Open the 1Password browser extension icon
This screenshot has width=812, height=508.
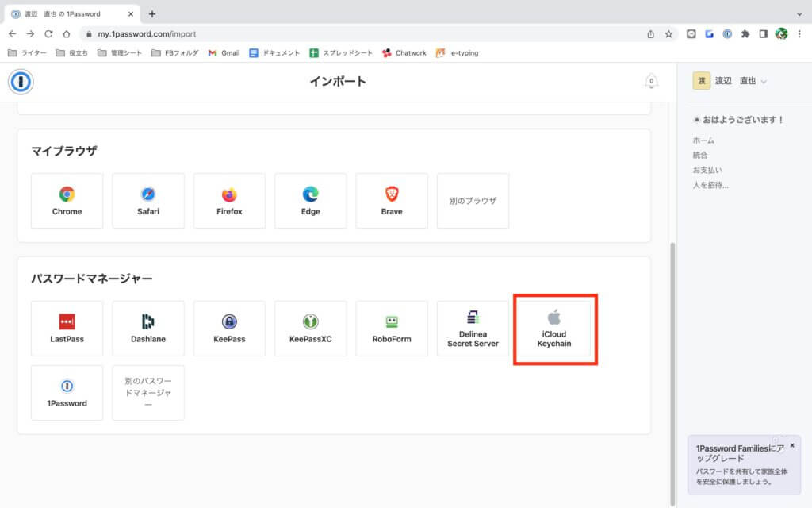coord(727,33)
